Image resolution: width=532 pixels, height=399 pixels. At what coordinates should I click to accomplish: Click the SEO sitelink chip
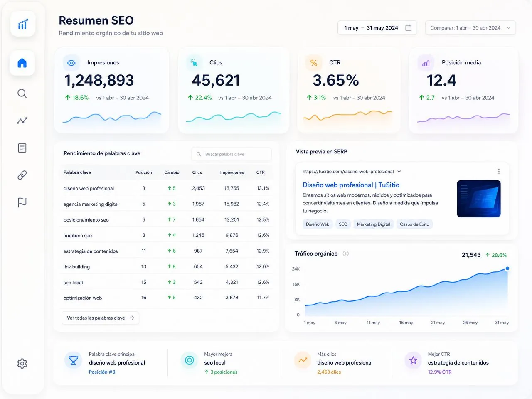pyautogui.click(x=343, y=224)
